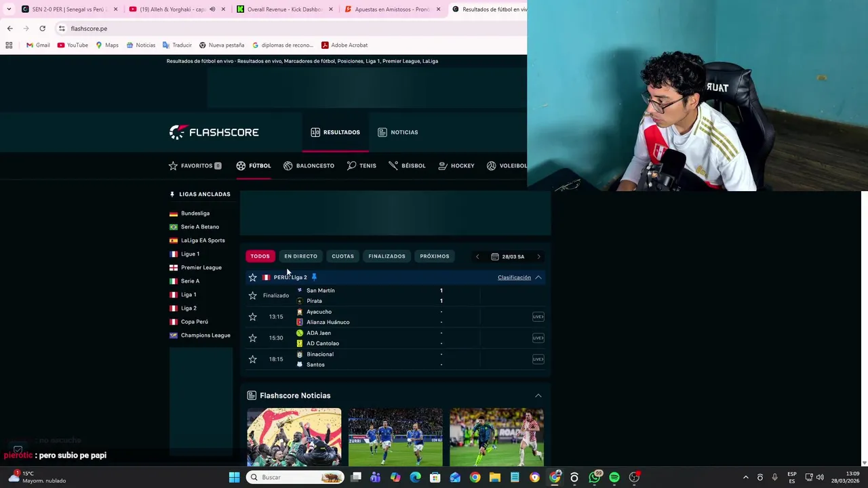
Task: Show Próximos matches
Action: click(435, 256)
